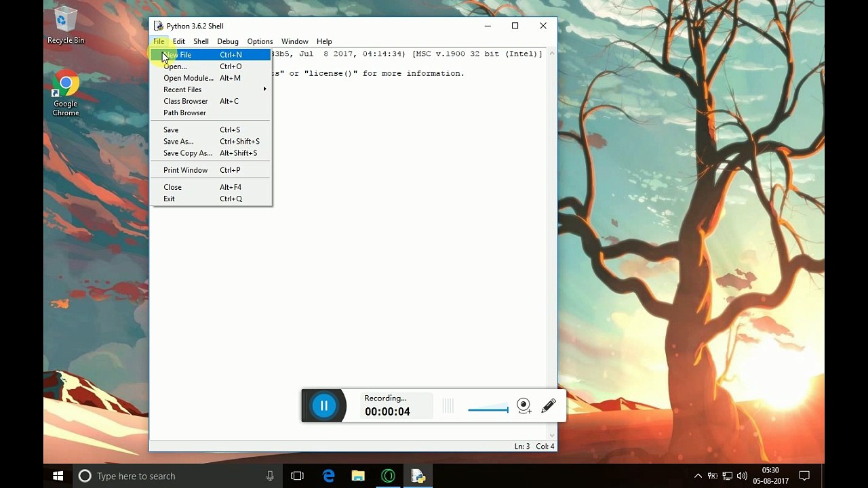The image size is (868, 488).
Task: Open the Action Center notifications icon
Action: [x=804, y=476]
